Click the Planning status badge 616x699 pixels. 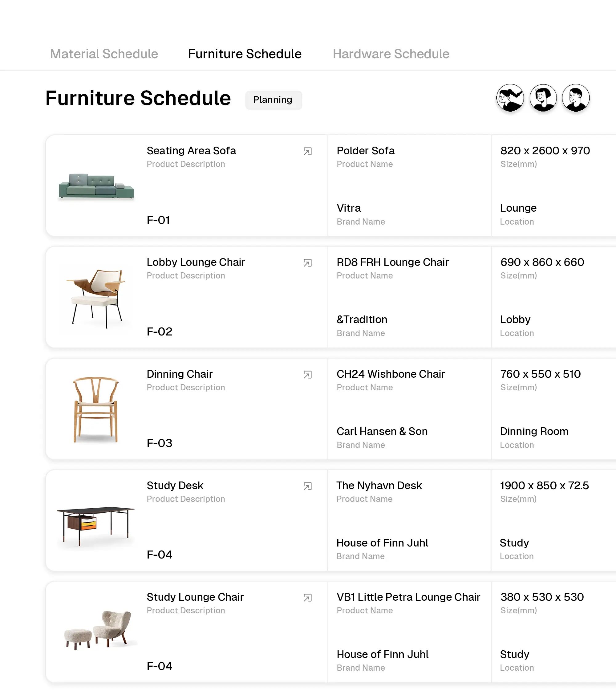click(273, 100)
